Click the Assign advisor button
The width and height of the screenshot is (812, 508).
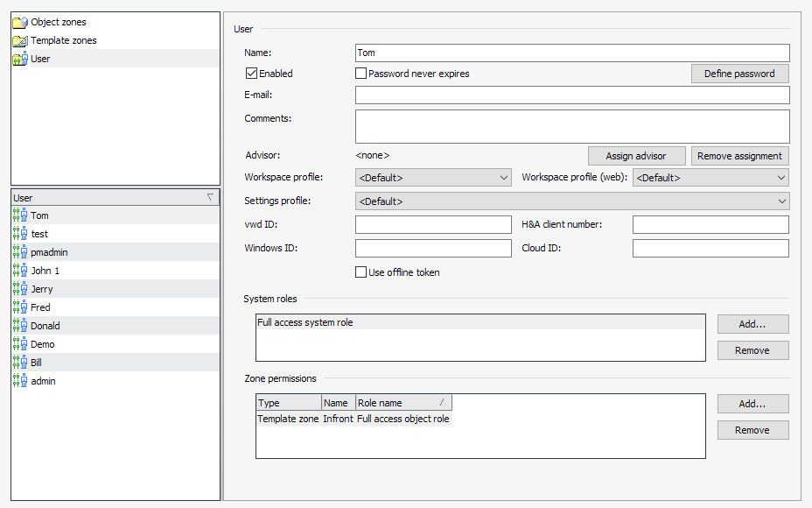(636, 156)
